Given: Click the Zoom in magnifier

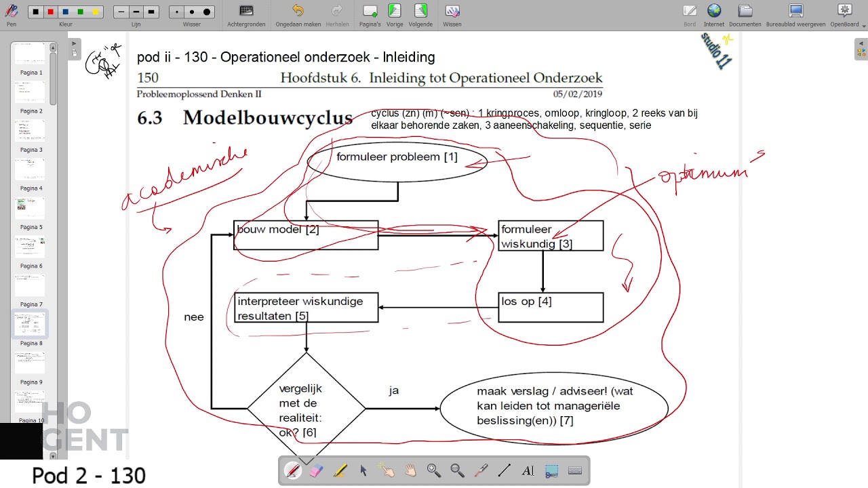Looking at the screenshot, I should point(434,470).
